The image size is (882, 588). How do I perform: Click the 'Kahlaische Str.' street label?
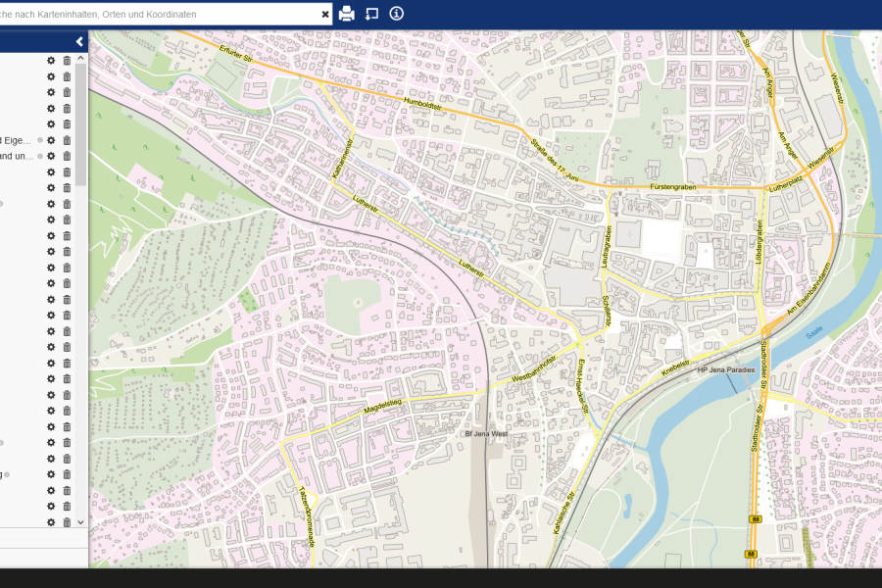point(563,513)
